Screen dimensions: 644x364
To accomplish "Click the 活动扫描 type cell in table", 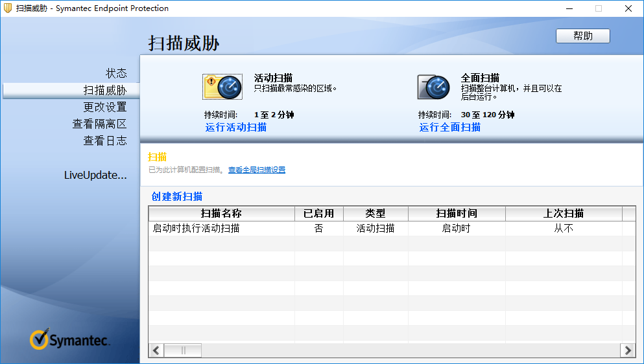I will click(x=376, y=229).
